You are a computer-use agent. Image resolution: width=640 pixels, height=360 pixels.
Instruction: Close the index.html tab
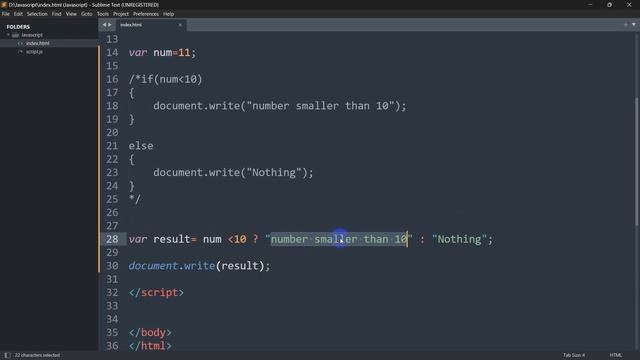pyautogui.click(x=180, y=25)
